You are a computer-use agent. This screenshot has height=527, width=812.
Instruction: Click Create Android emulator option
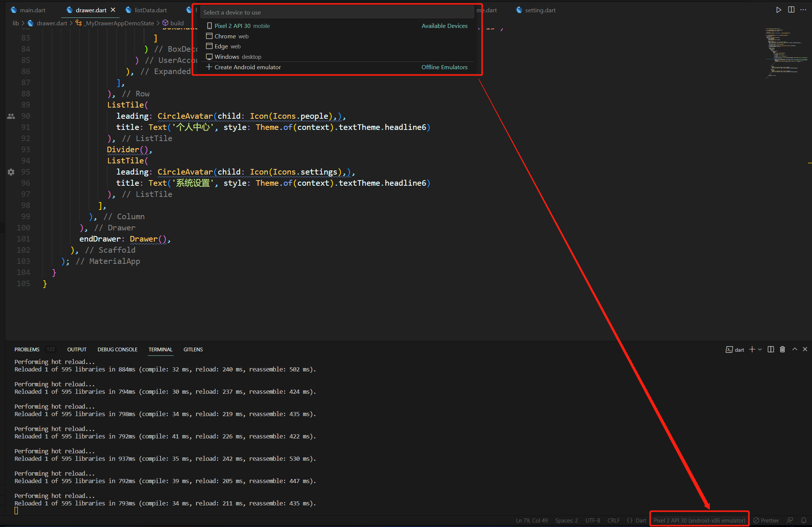point(247,67)
